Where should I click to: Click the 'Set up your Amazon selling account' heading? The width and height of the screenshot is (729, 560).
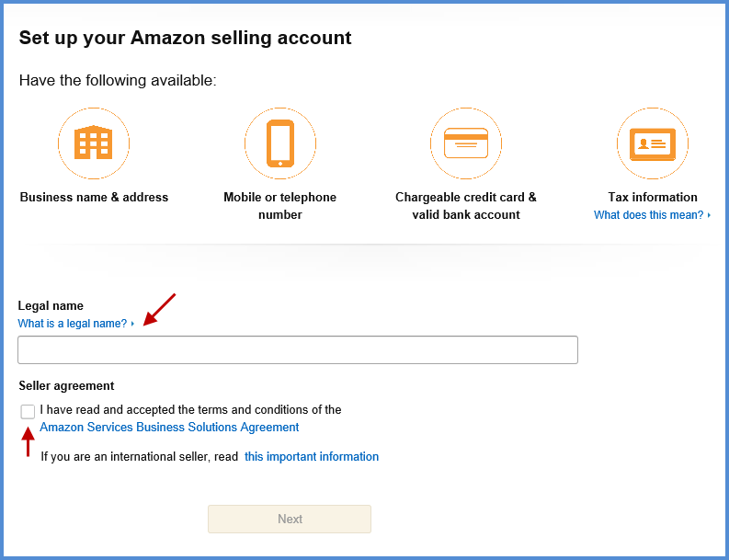coord(185,38)
